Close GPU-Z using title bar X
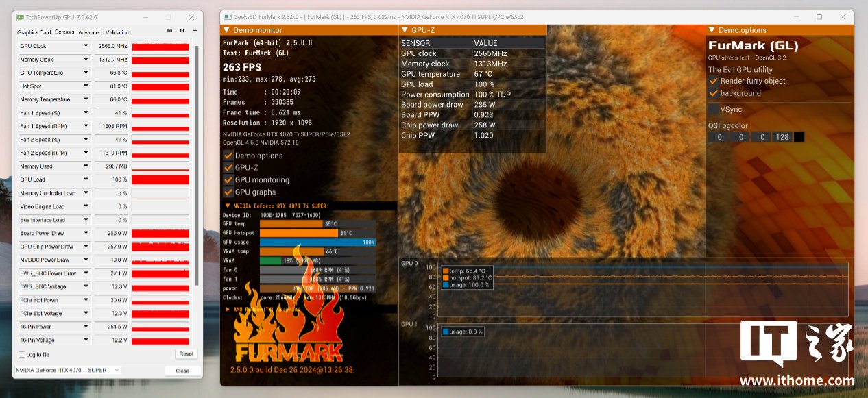The height and width of the screenshot is (398, 868). pos(191,17)
